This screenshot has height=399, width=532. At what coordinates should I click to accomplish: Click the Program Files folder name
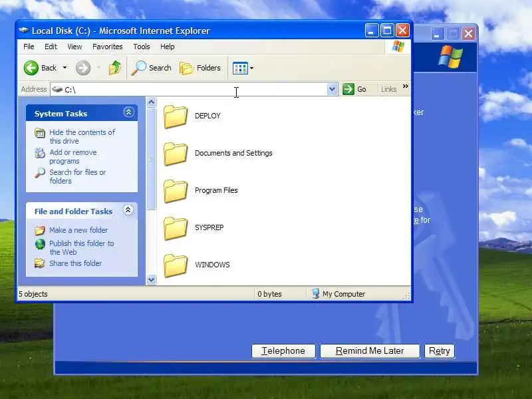tap(216, 190)
